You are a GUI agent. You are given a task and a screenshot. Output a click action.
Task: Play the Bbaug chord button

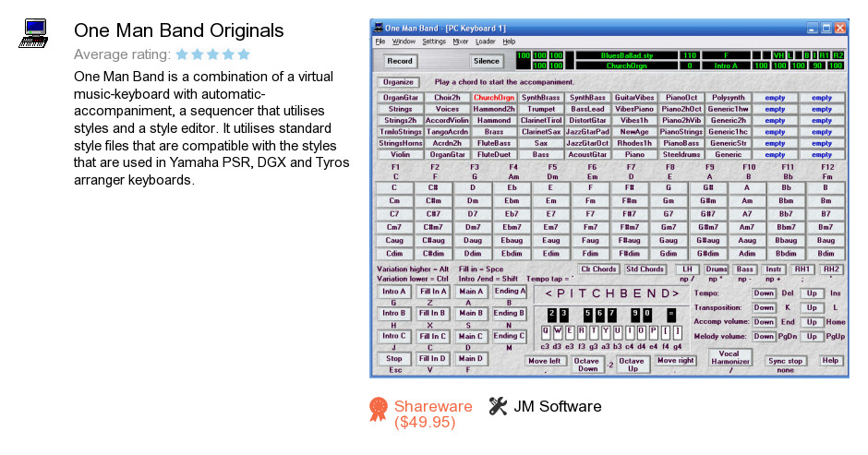(786, 240)
